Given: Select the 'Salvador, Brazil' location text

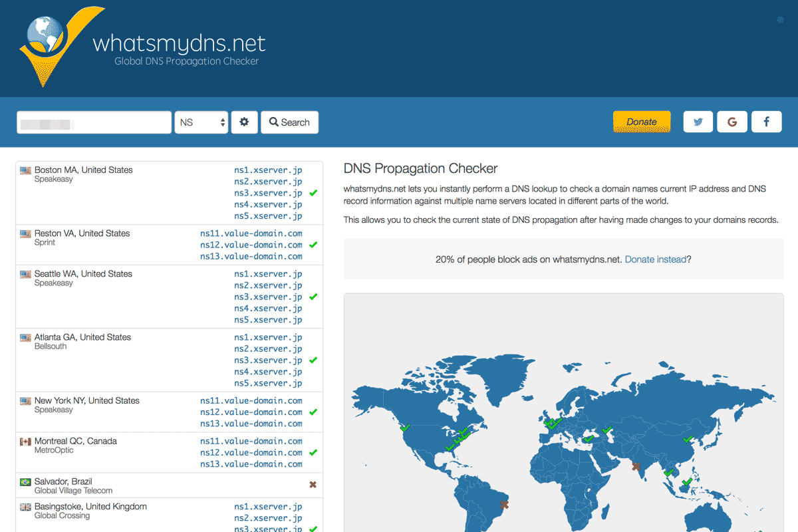Looking at the screenshot, I should tap(63, 481).
